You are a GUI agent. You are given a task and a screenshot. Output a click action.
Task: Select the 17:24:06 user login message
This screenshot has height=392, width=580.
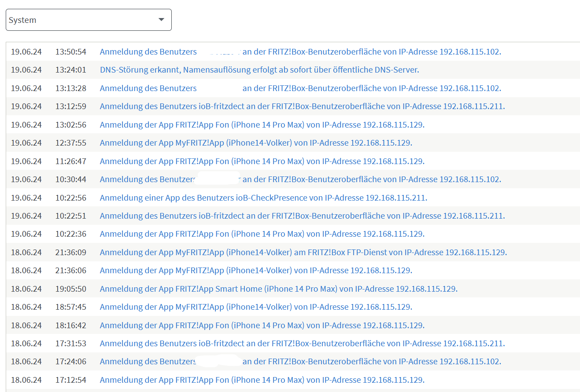(x=300, y=362)
